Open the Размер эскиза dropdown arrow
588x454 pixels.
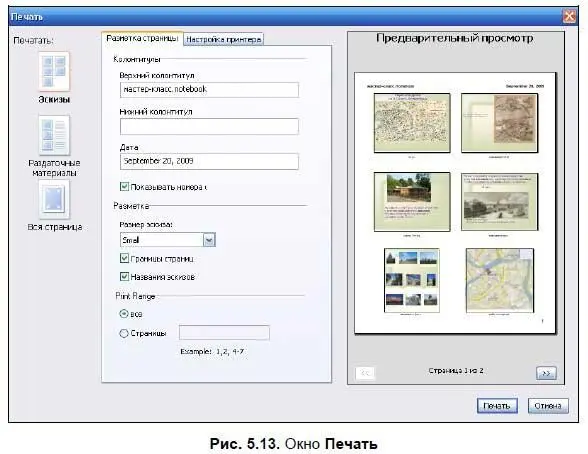point(209,240)
